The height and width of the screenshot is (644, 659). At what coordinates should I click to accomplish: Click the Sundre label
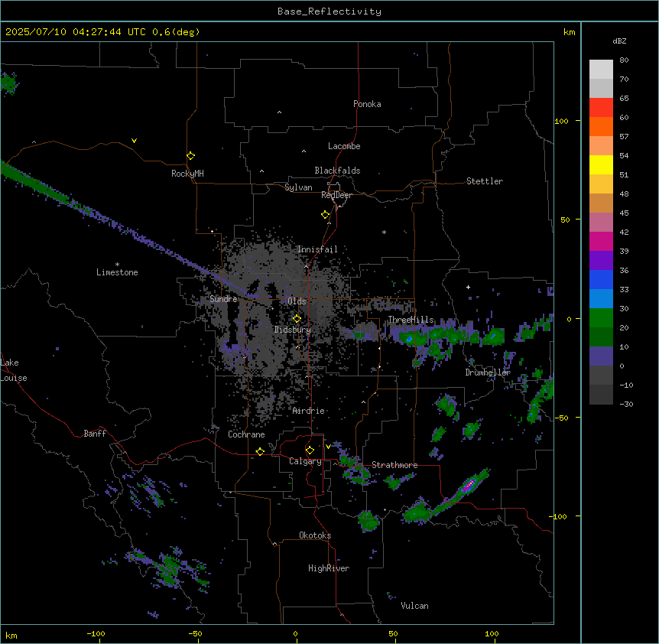click(x=223, y=299)
